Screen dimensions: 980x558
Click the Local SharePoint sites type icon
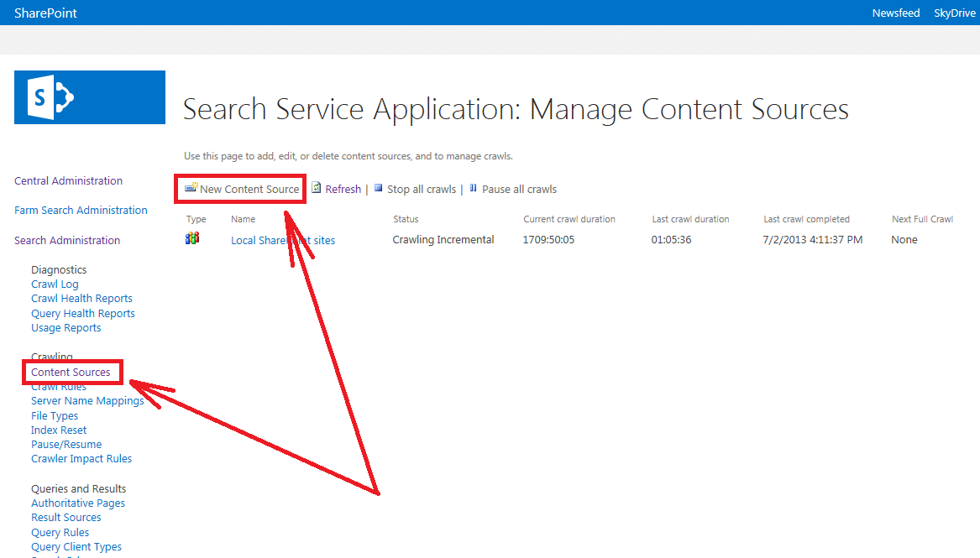[x=192, y=237]
